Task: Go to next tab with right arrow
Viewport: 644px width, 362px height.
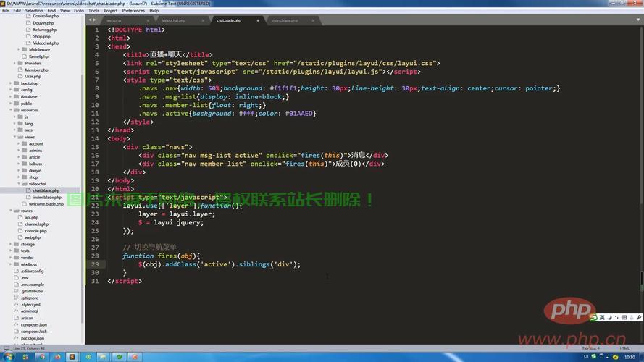Action: point(94,20)
